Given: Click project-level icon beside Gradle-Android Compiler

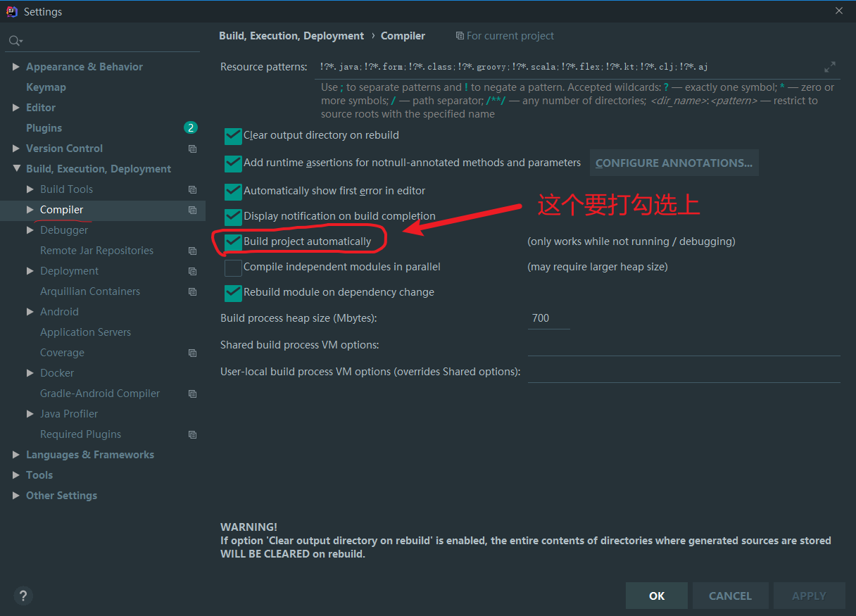Looking at the screenshot, I should 192,394.
